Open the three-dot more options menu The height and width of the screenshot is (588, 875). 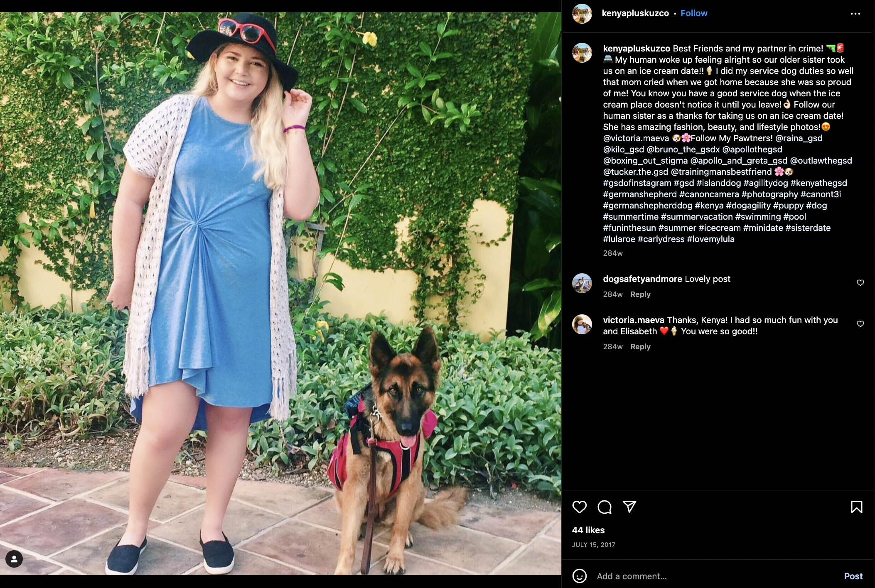point(855,14)
